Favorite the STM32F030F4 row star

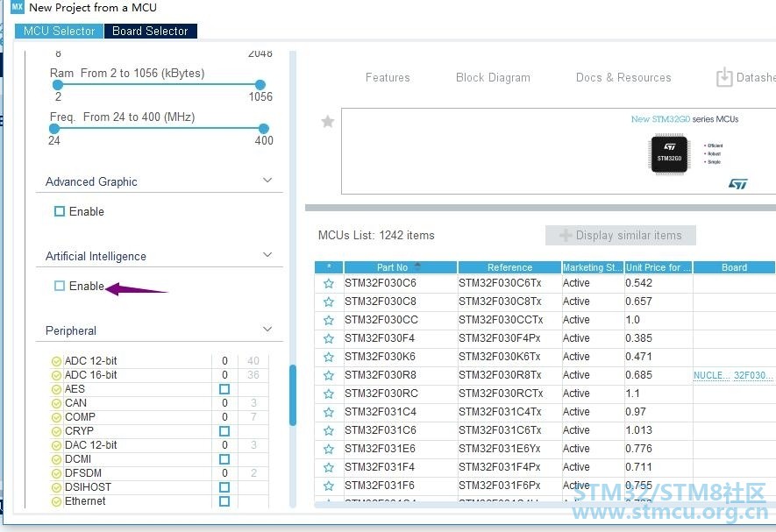pos(328,338)
